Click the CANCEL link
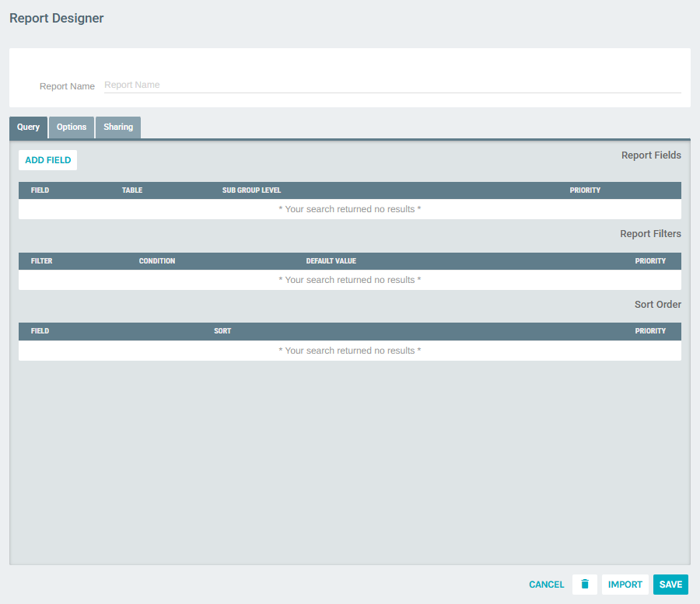 (546, 584)
